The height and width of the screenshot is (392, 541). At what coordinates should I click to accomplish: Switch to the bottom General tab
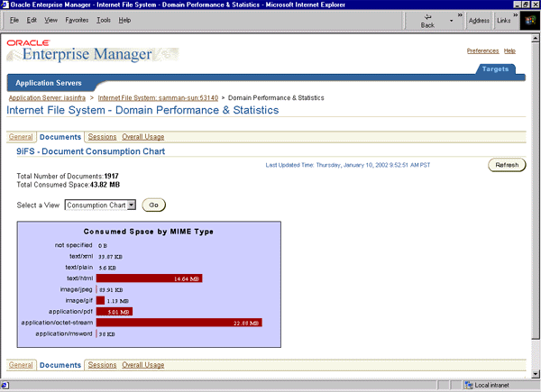pos(21,365)
